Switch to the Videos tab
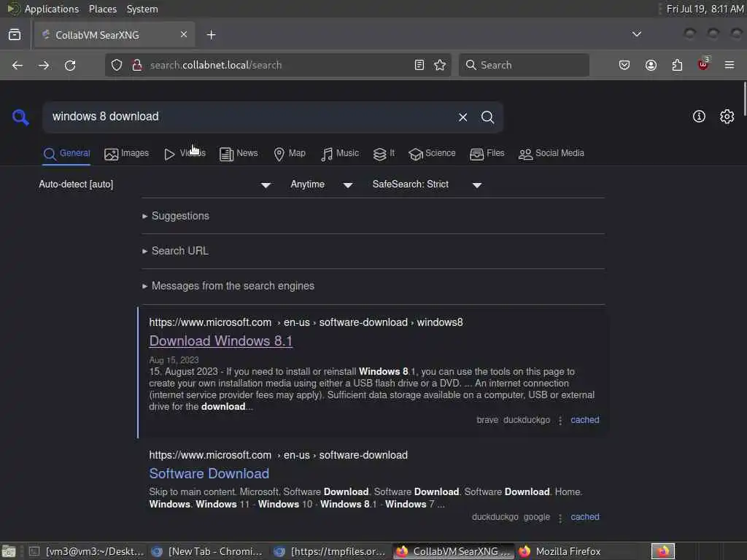The width and height of the screenshot is (747, 560). (x=185, y=154)
